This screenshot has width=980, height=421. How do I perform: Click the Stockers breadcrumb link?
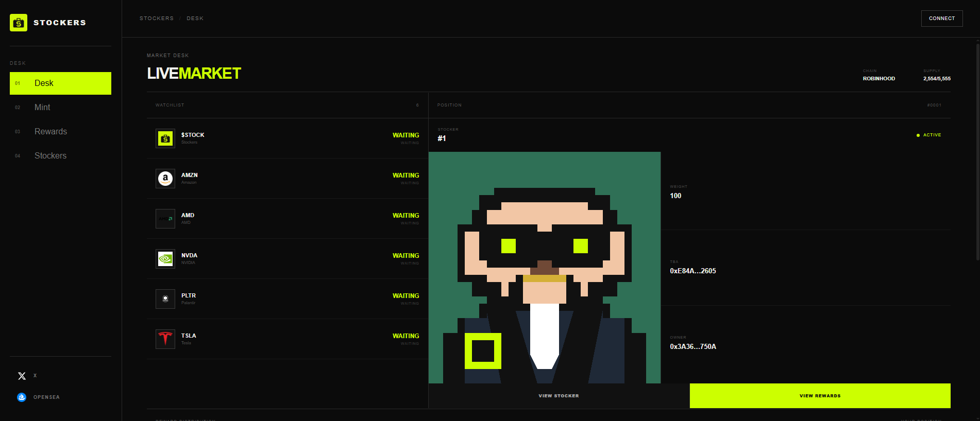157,19
